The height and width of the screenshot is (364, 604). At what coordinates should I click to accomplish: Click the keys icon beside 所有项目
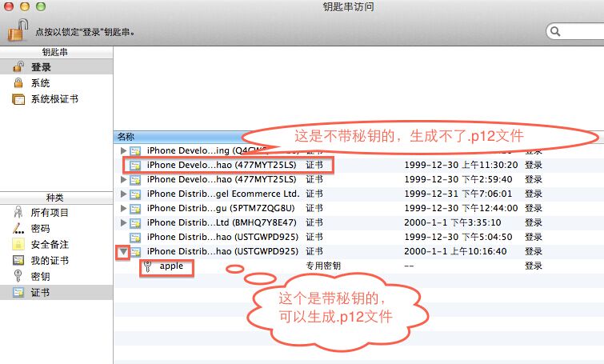pyautogui.click(x=18, y=212)
